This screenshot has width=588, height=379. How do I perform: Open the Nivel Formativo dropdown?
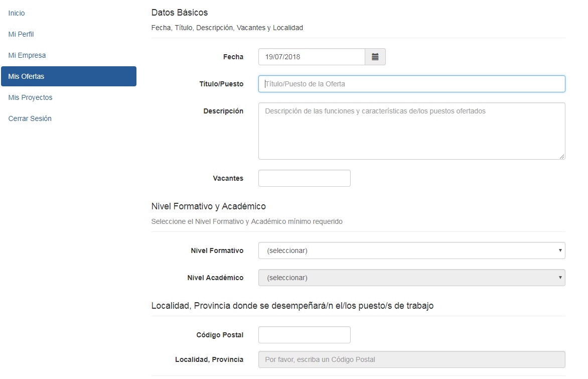[412, 250]
